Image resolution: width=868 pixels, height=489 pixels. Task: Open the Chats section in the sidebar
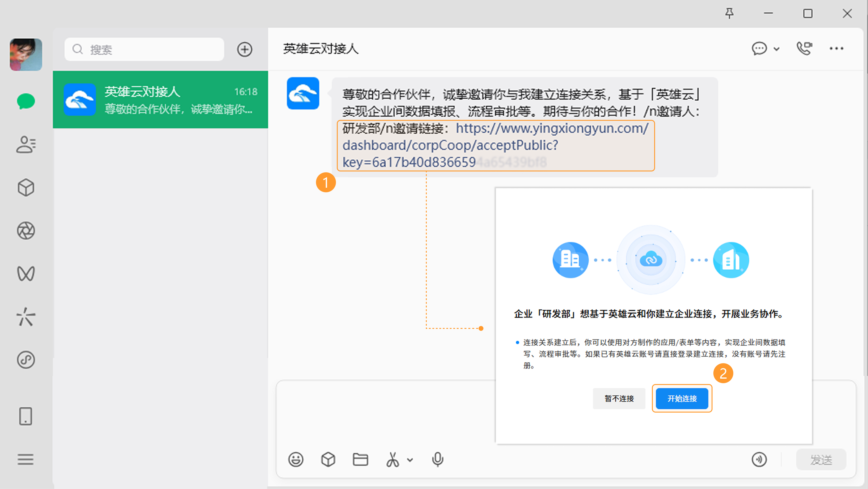pyautogui.click(x=26, y=101)
